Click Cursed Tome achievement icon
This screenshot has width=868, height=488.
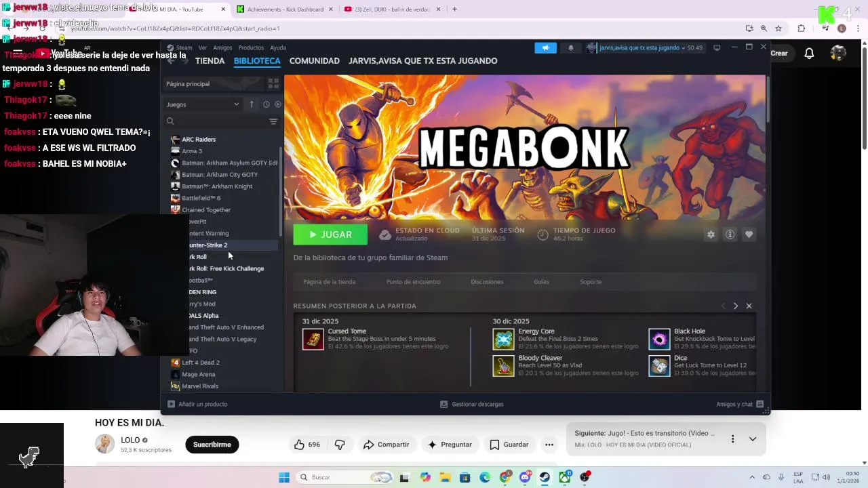point(313,339)
